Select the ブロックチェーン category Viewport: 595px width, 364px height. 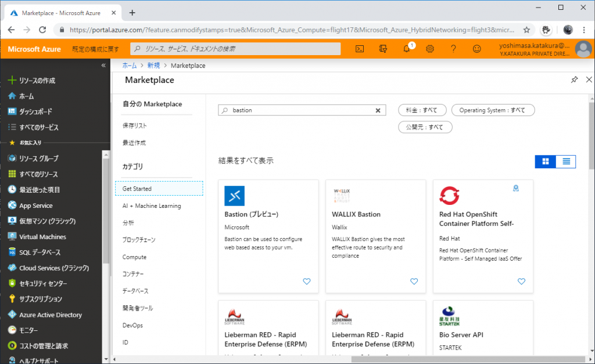click(139, 240)
